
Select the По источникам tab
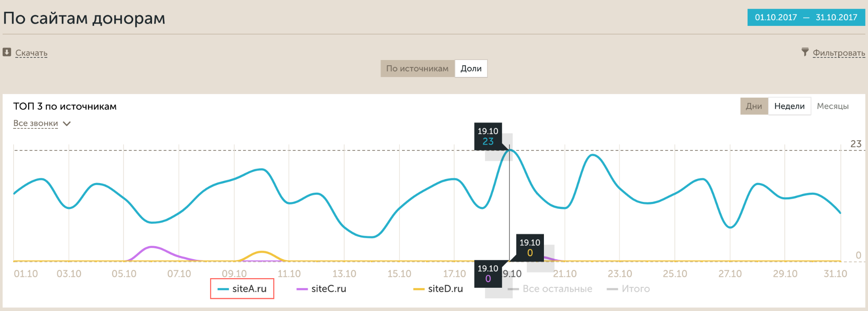[417, 69]
